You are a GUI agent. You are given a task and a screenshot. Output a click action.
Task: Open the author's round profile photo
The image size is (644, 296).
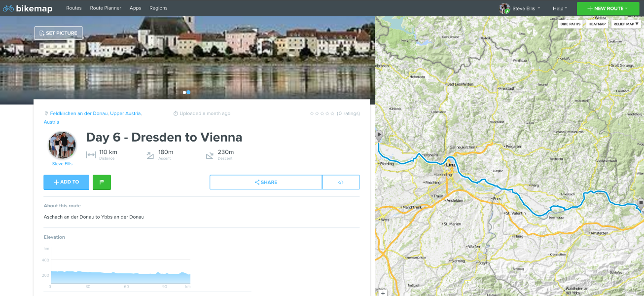tap(62, 145)
